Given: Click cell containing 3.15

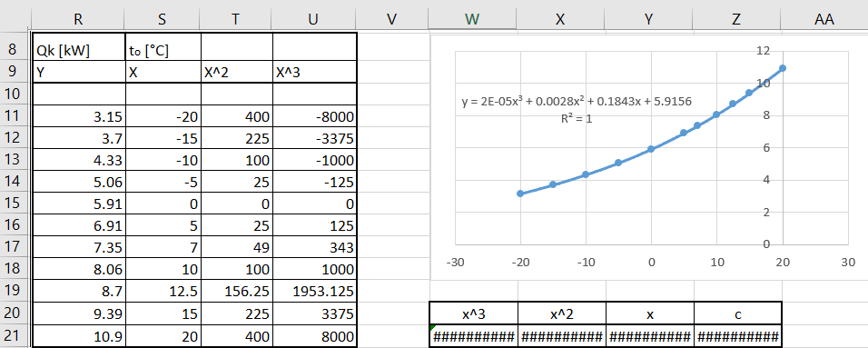Looking at the screenshot, I should (x=79, y=116).
